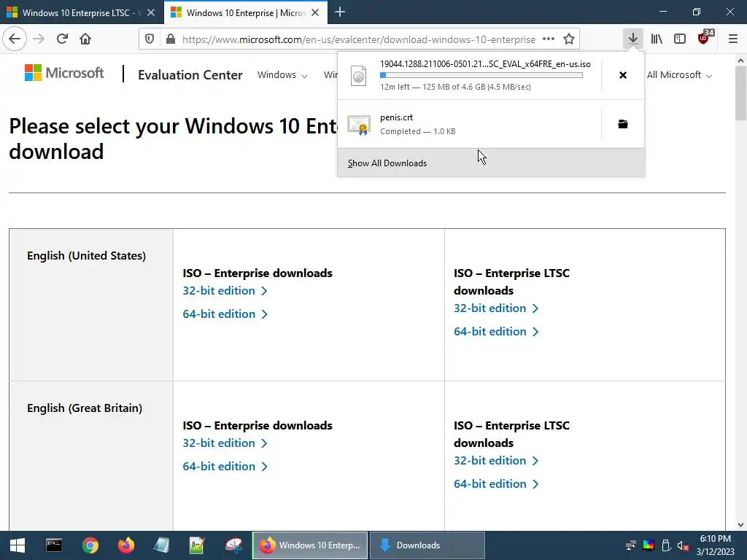
Task: Click the forward navigation arrow
Action: [x=39, y=39]
